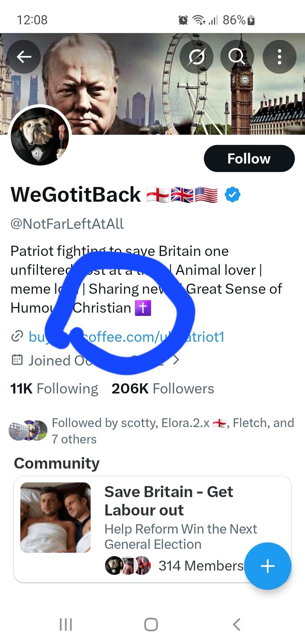This screenshot has height=644, width=305.
Task: Open profile search magnifier icon
Action: pyautogui.click(x=237, y=57)
